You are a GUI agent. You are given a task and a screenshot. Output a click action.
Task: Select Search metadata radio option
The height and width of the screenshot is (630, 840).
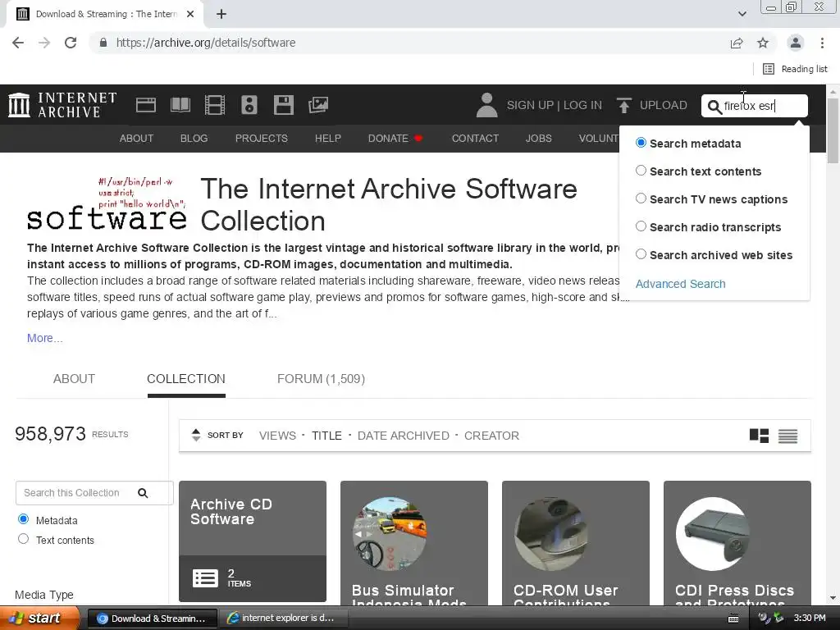tap(641, 143)
